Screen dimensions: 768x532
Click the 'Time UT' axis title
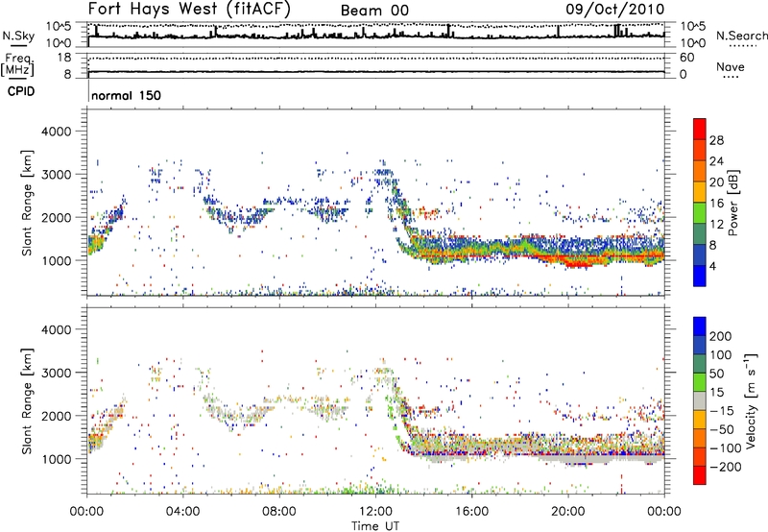[x=375, y=526]
